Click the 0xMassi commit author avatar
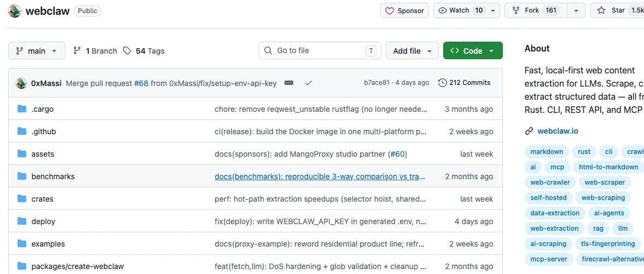Viewport: 644px width, 274px height. 21,83
